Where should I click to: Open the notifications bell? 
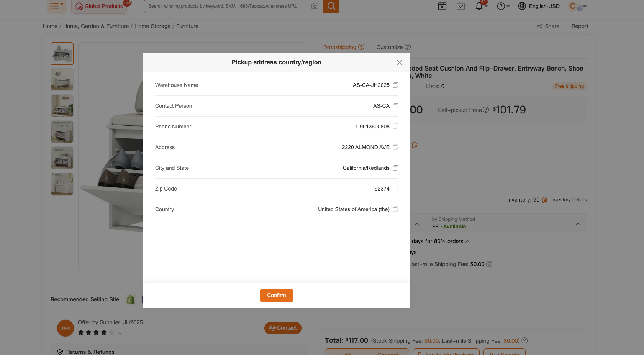coord(479,6)
